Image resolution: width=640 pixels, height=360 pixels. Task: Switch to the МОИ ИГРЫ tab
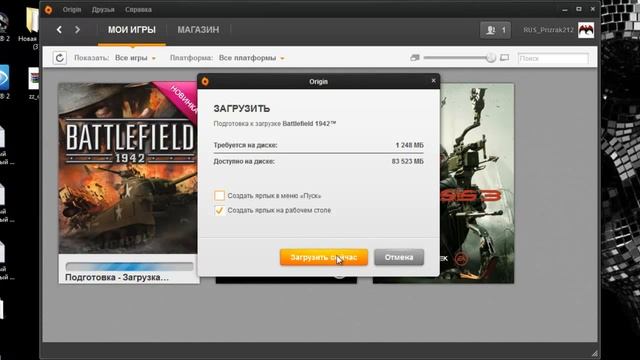[132, 30]
